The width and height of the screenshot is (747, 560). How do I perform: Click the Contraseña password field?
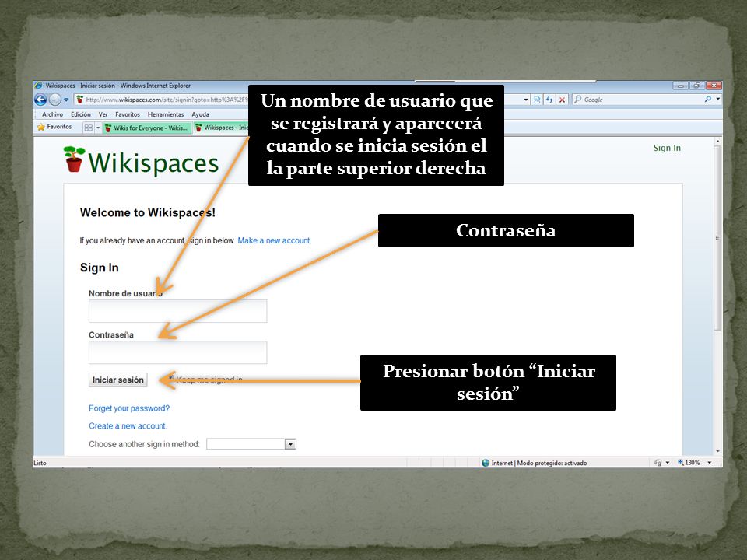pyautogui.click(x=177, y=352)
